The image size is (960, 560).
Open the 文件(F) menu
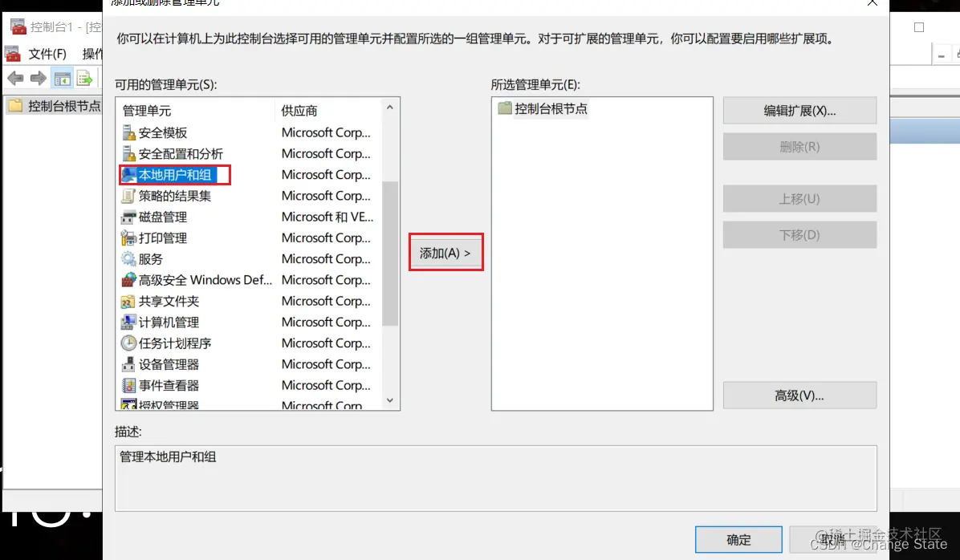tap(47, 54)
